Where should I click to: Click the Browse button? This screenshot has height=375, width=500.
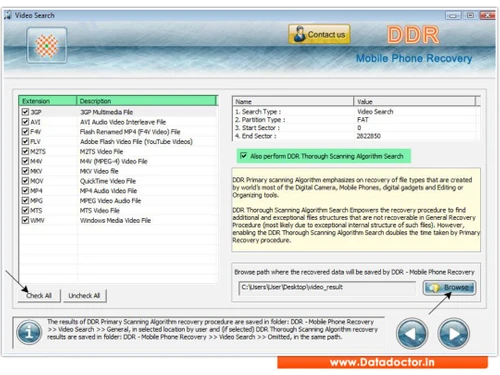[x=449, y=288]
